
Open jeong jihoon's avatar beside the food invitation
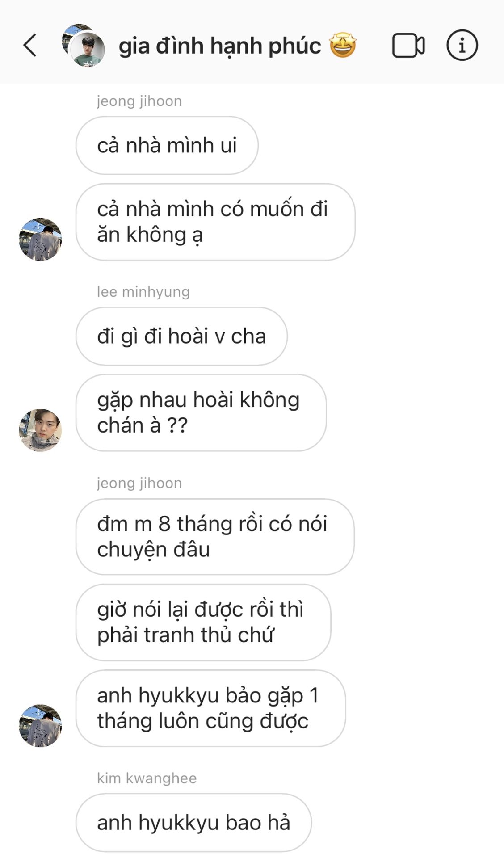(40, 240)
